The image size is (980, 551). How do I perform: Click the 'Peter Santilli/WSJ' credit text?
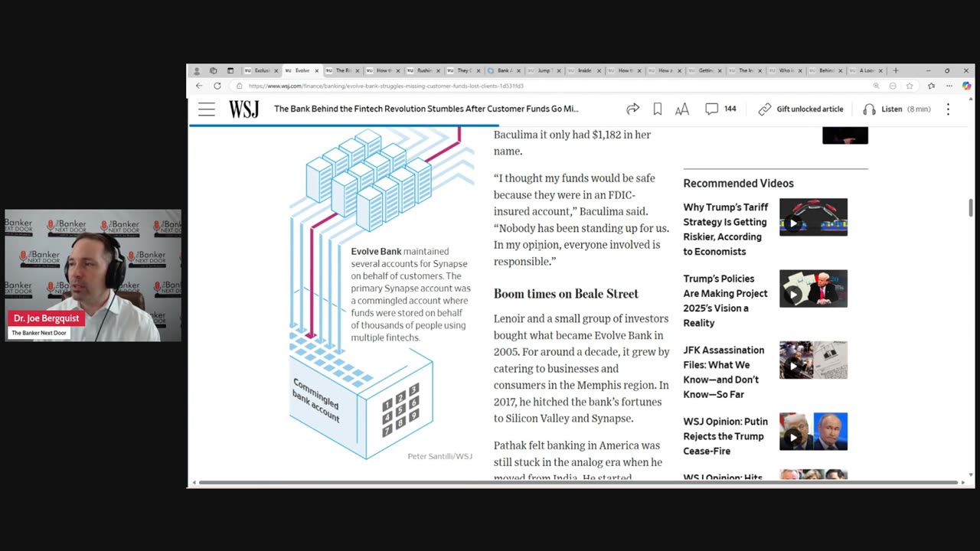tap(439, 456)
